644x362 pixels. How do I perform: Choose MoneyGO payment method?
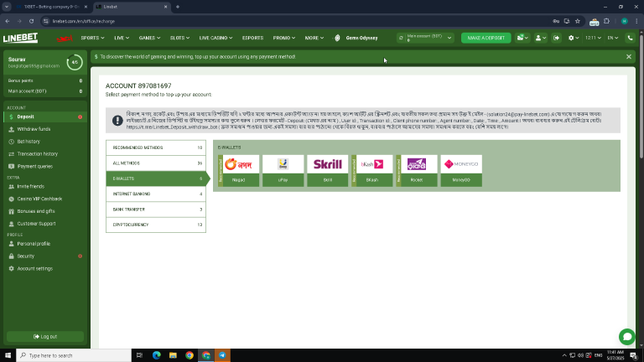point(461,171)
